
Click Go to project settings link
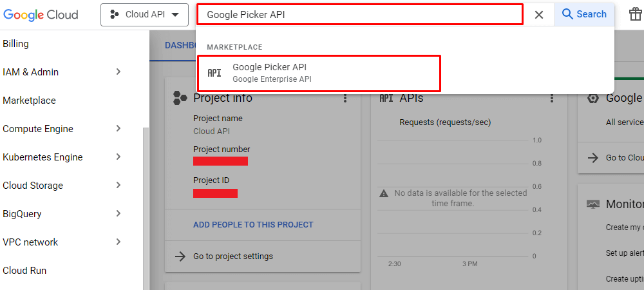tap(233, 256)
